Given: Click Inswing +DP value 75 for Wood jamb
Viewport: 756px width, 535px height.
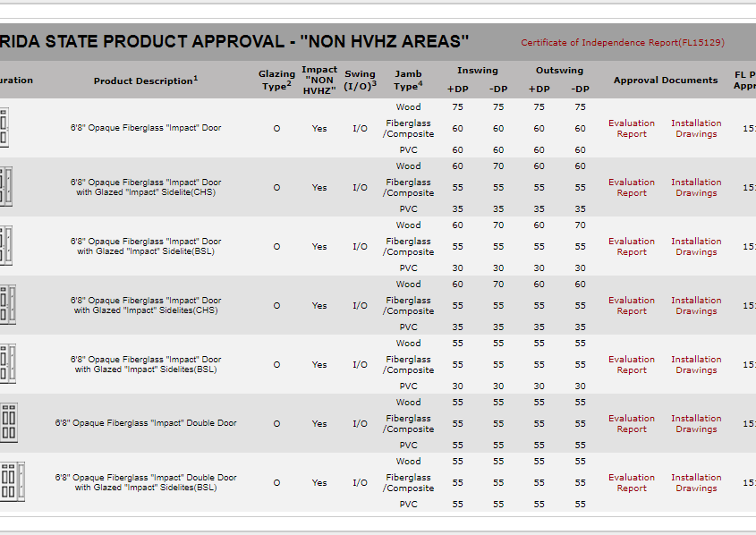Looking at the screenshot, I should 457,107.
